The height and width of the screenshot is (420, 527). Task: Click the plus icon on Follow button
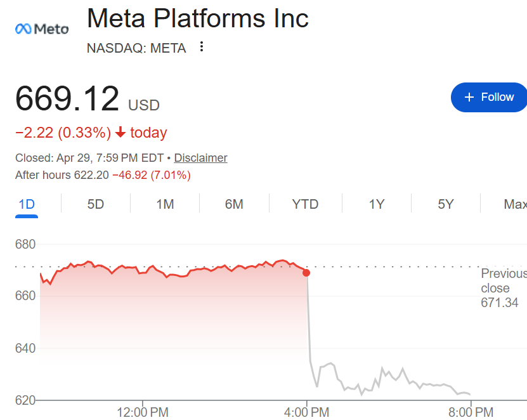click(x=469, y=97)
